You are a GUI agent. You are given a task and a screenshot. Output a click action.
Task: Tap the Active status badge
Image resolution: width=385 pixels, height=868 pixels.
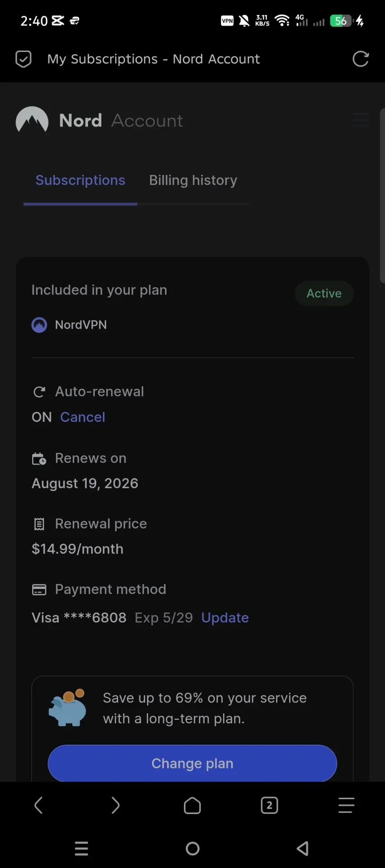click(x=324, y=293)
